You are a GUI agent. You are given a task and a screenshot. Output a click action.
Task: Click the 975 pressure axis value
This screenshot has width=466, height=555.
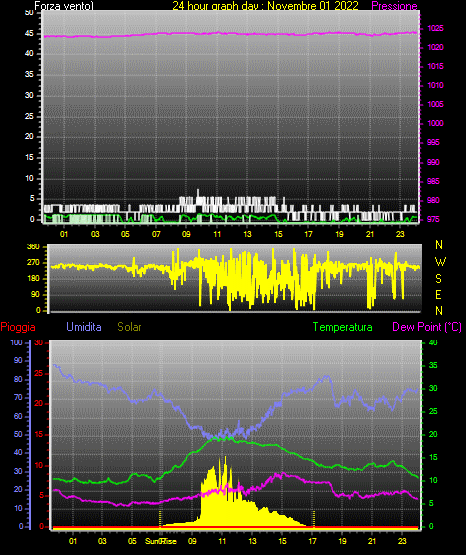tap(433, 219)
